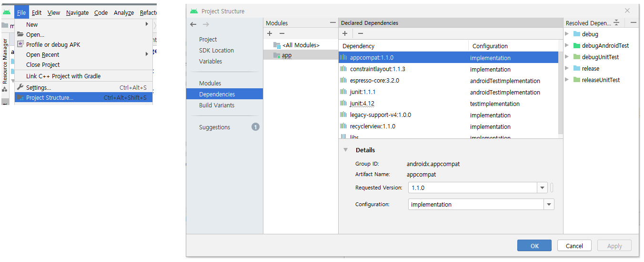Screen dimensions: 644x262
Task: Open the New submenu in File menu
Action: [x=84, y=24]
